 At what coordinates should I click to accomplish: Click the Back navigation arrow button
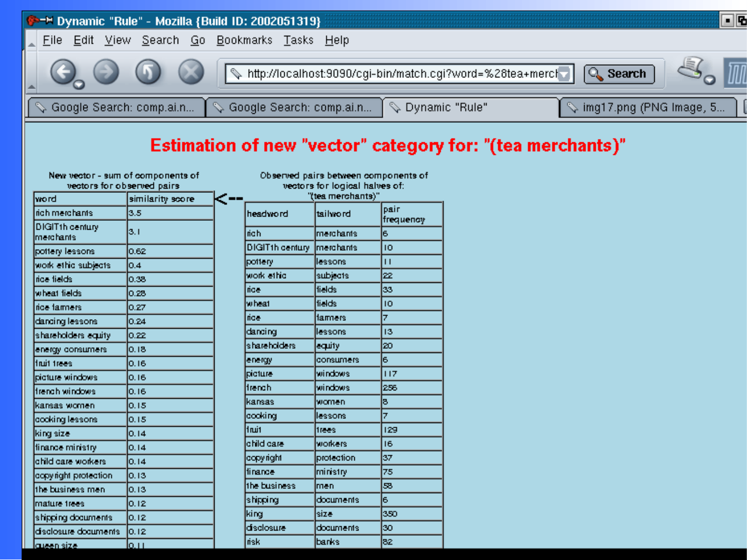[63, 72]
